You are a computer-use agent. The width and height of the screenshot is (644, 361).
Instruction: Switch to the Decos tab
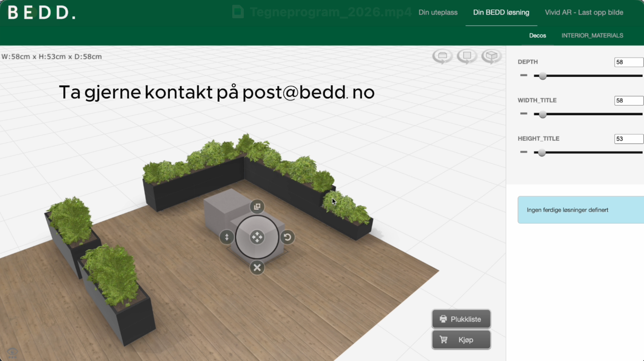point(537,35)
